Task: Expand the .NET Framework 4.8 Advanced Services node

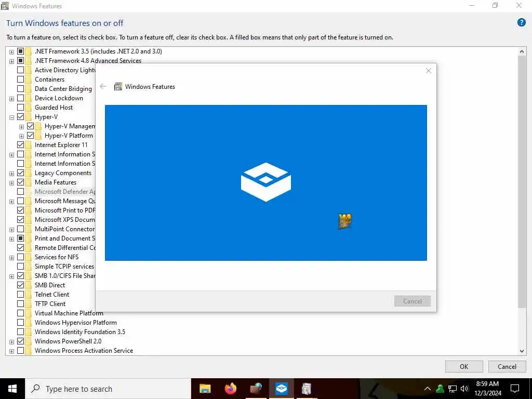Action: point(11,61)
